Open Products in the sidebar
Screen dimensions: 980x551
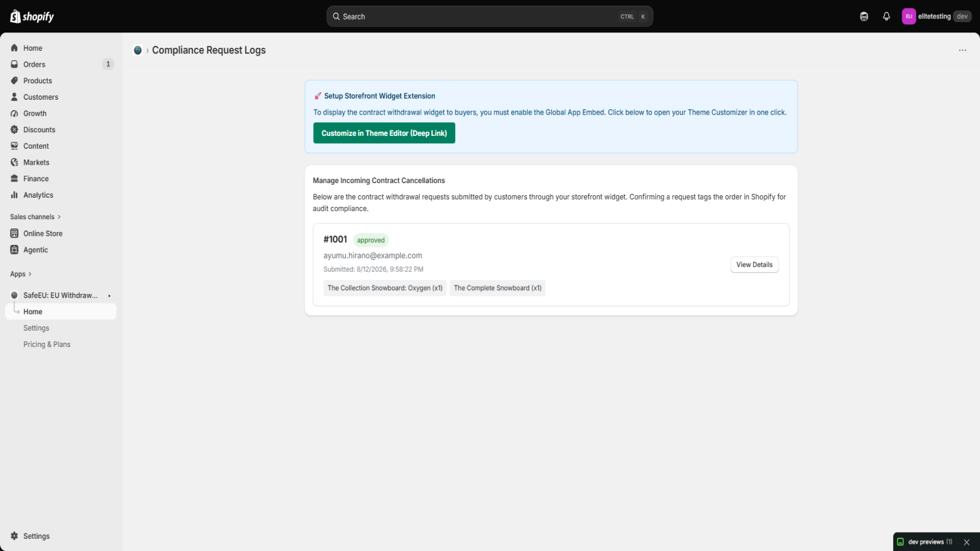click(61, 81)
